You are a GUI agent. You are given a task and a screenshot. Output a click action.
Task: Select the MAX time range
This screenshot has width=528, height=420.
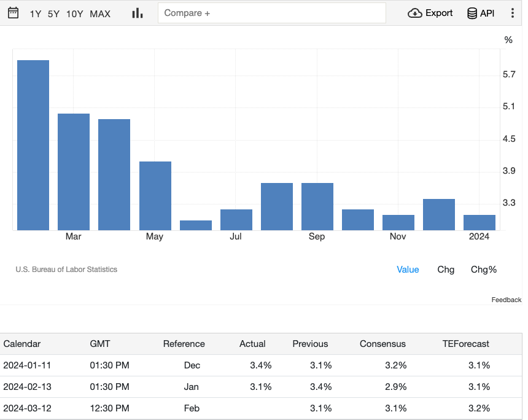pyautogui.click(x=100, y=14)
